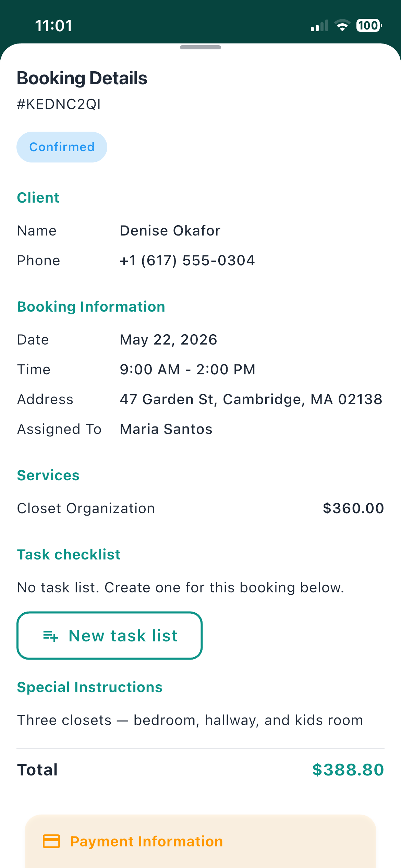The image size is (401, 868).
Task: Click the Wi-Fi status icon
Action: coord(342,26)
